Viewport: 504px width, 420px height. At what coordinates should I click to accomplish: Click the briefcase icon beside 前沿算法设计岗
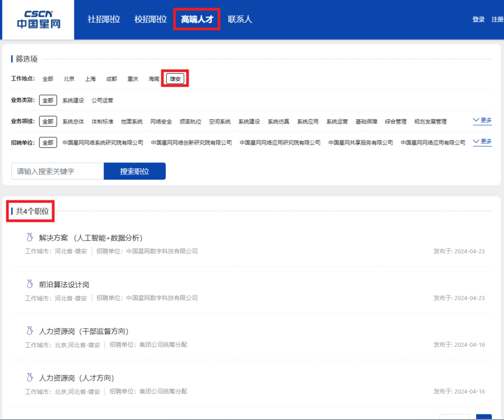click(x=29, y=284)
